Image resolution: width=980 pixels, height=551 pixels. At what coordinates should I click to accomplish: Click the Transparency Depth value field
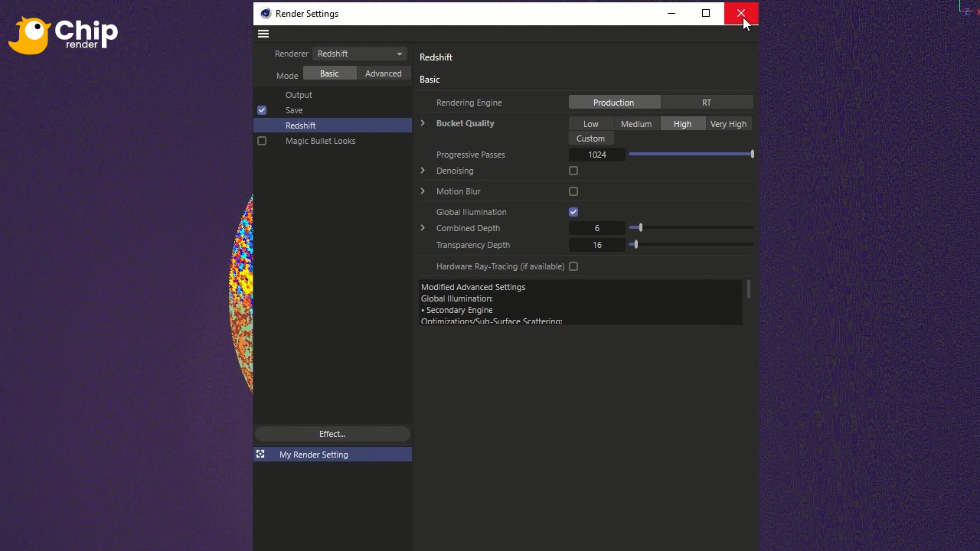click(x=597, y=245)
